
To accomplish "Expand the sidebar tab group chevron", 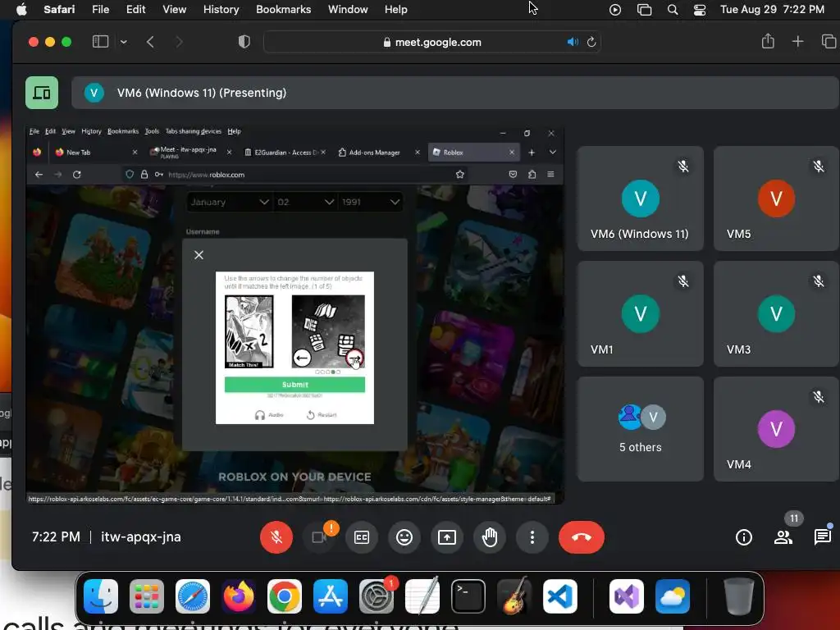I will pyautogui.click(x=124, y=42).
